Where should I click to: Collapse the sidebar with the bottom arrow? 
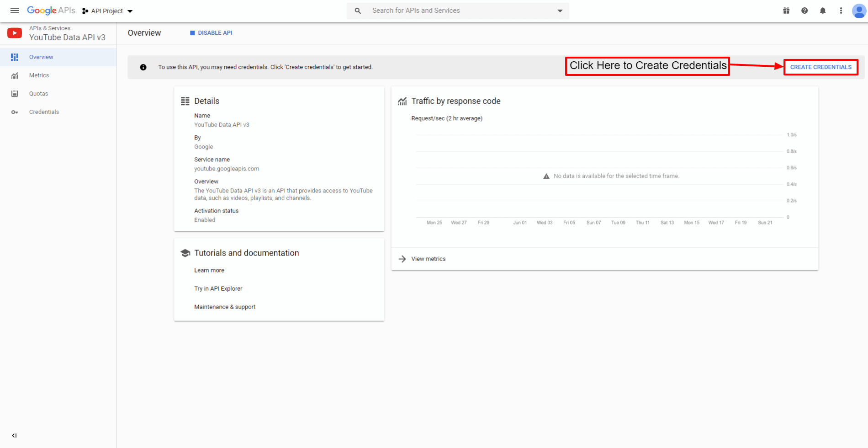14,436
